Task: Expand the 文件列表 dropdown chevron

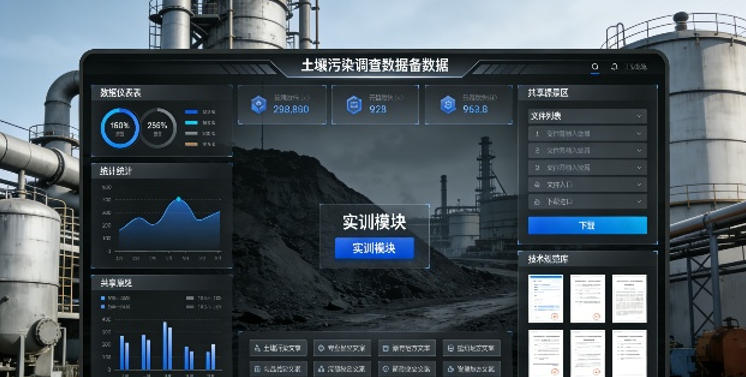Action: [639, 116]
